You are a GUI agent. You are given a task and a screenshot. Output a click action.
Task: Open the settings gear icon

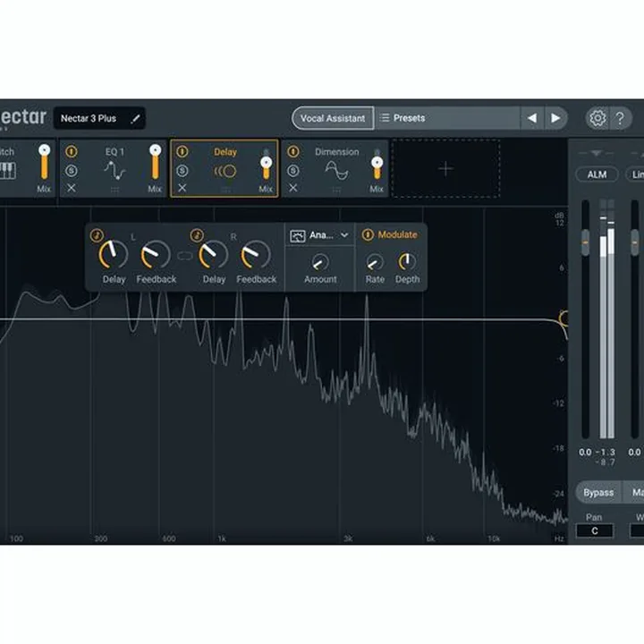pos(597,118)
